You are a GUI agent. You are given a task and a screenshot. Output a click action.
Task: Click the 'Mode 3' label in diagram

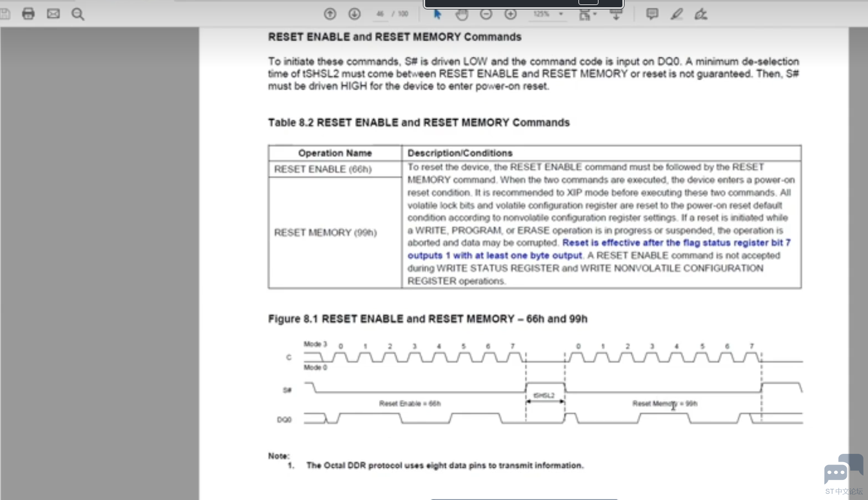[x=315, y=344]
